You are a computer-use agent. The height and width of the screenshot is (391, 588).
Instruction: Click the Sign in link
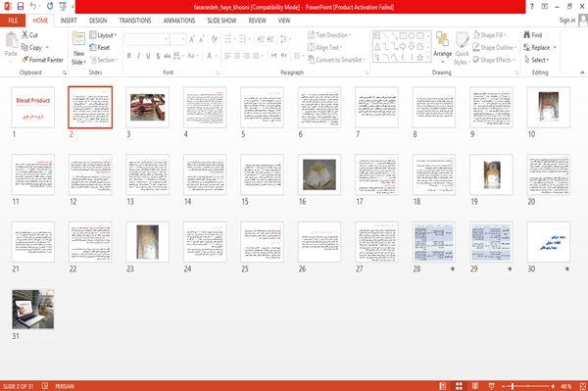coord(566,21)
